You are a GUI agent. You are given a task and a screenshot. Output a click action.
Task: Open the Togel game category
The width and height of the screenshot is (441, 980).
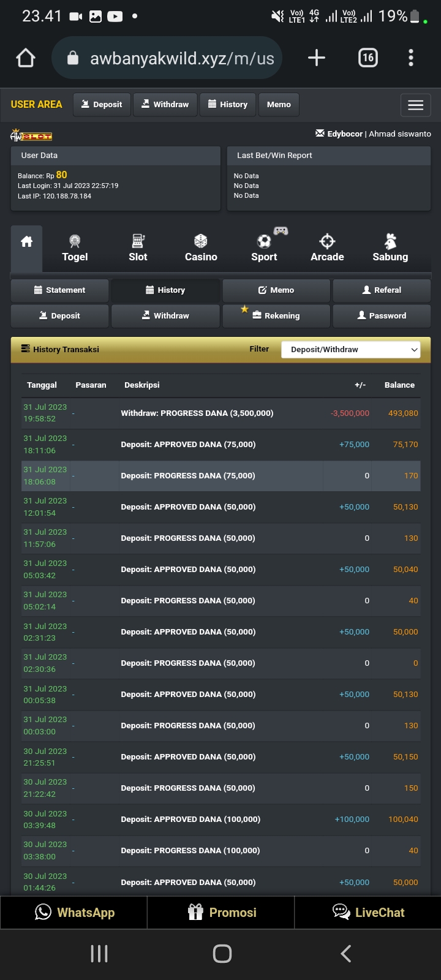click(x=75, y=248)
